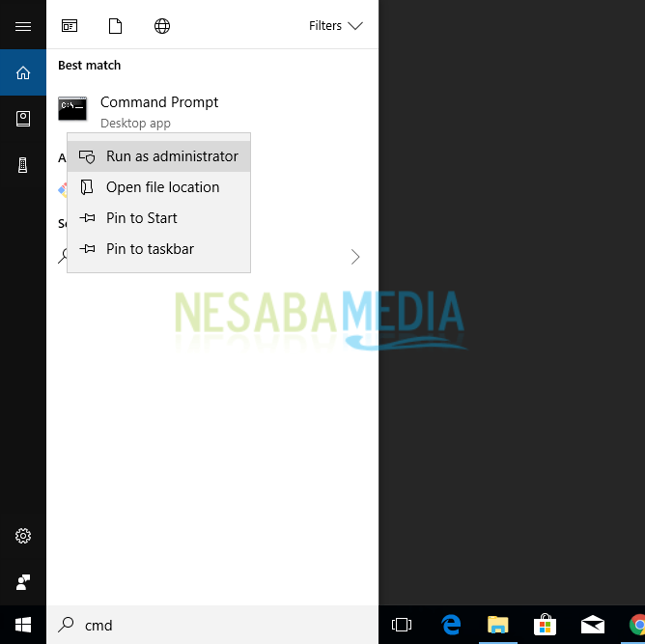Filter results by Documents icon

pyautogui.click(x=116, y=26)
